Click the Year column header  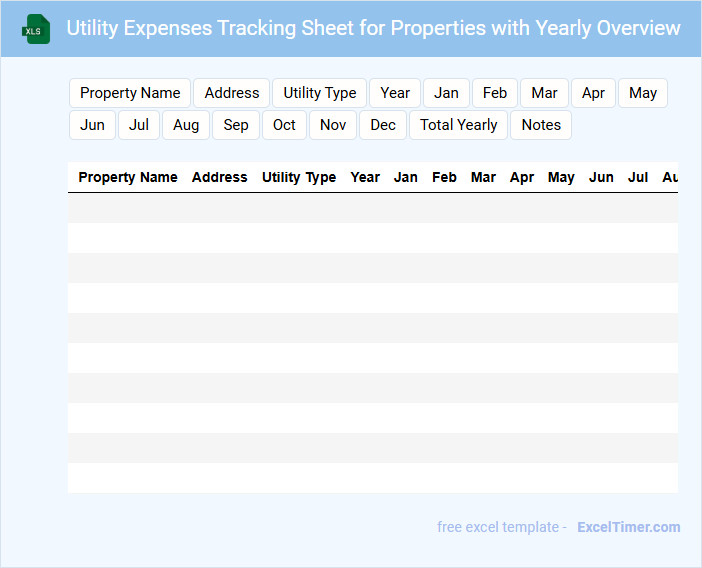click(365, 177)
